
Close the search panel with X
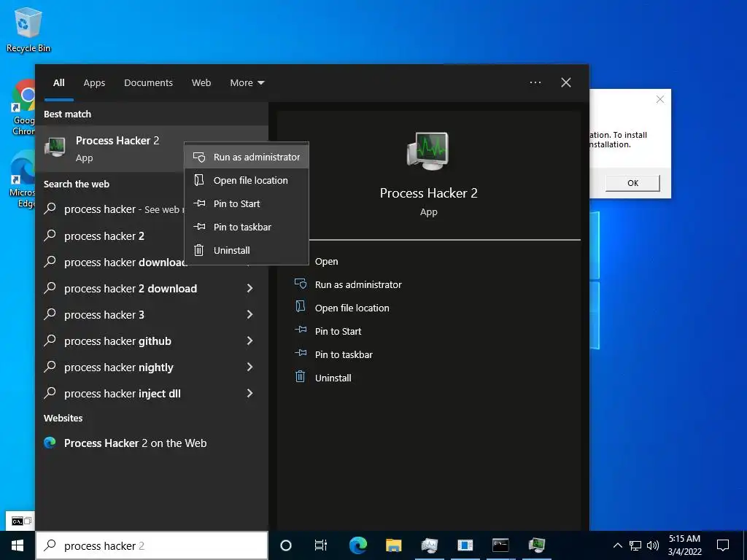pos(566,82)
